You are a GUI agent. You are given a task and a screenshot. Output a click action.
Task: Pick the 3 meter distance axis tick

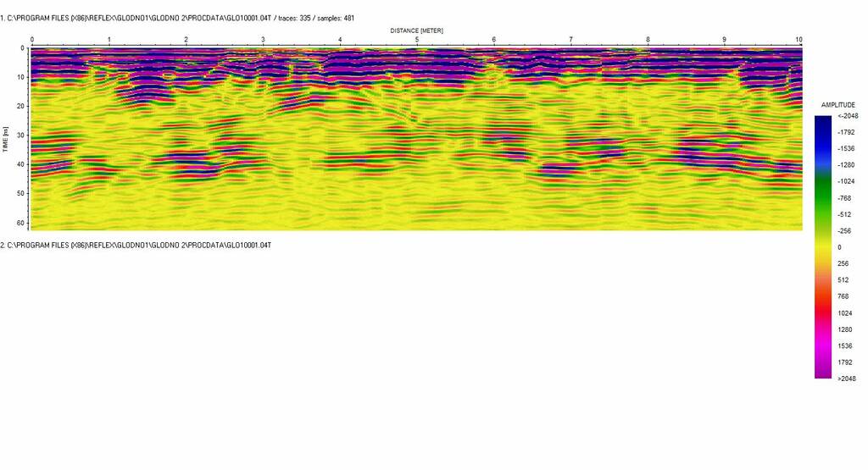(x=263, y=40)
